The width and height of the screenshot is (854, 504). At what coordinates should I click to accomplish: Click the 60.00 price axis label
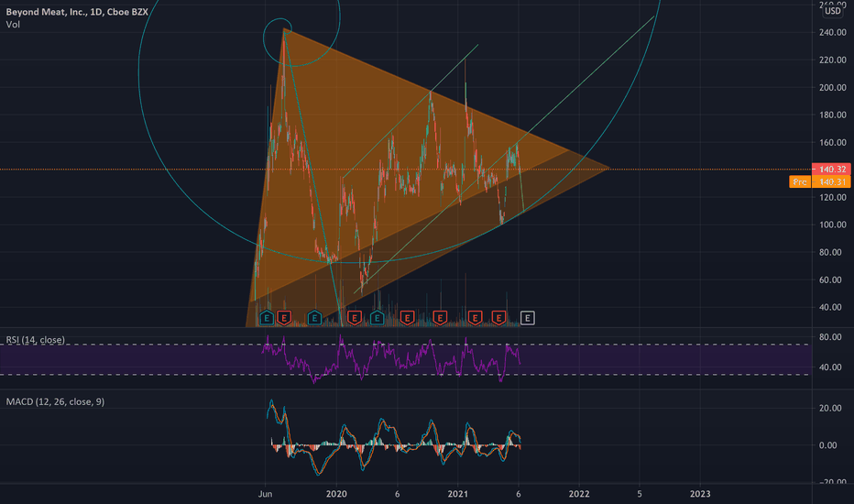pos(832,280)
